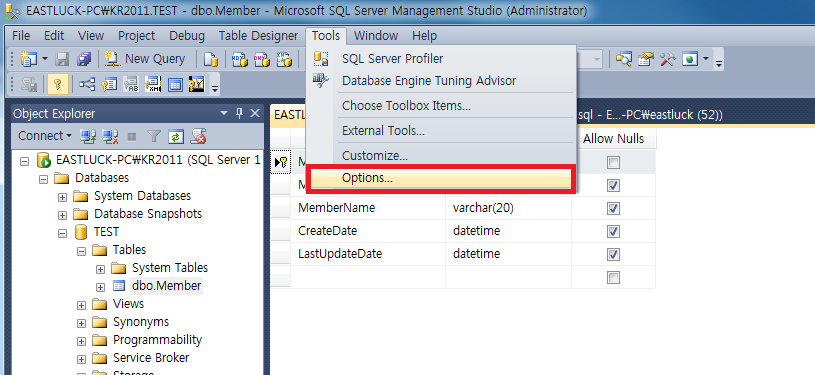Open the Debug menu

click(187, 36)
